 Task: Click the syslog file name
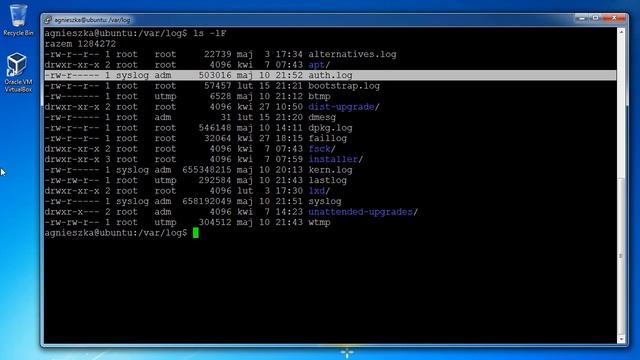point(324,201)
